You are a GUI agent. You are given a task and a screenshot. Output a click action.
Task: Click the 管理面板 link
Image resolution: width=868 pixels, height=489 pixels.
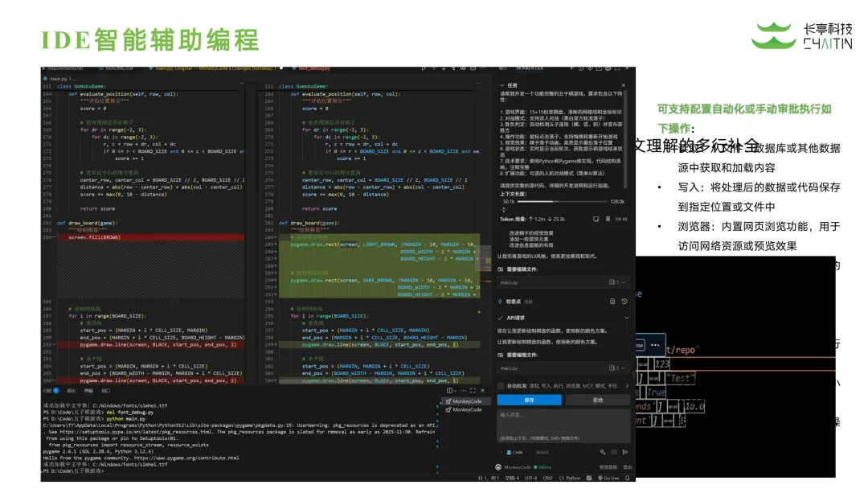[608, 467]
